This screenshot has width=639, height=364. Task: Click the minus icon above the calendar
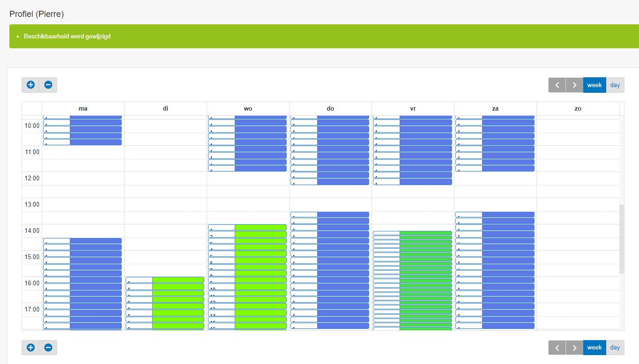(48, 85)
